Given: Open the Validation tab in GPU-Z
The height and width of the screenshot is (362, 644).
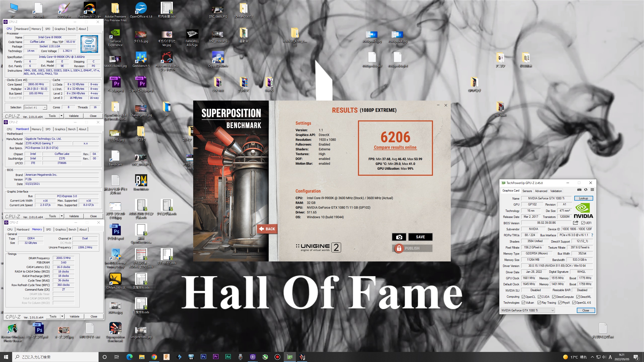Looking at the screenshot, I should [x=556, y=191].
